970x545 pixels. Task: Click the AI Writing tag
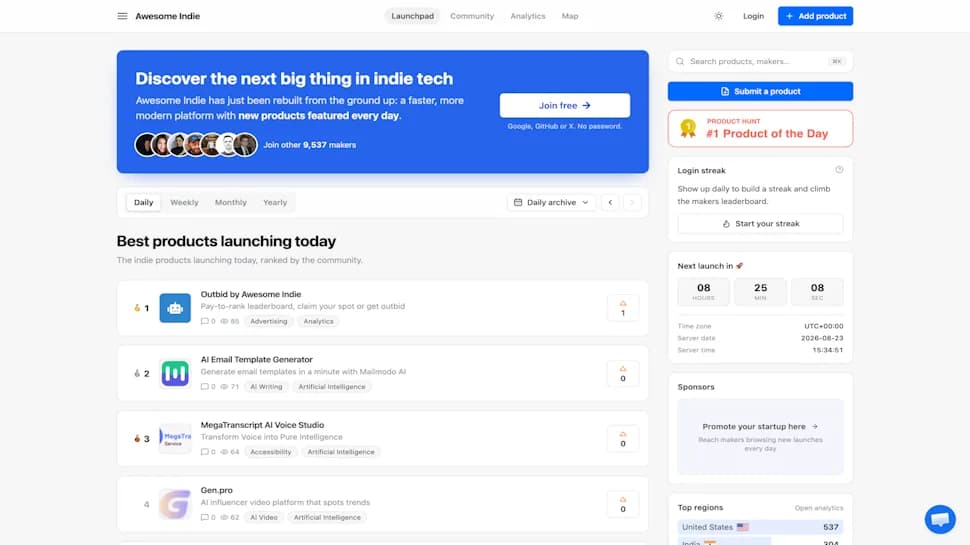coord(266,387)
